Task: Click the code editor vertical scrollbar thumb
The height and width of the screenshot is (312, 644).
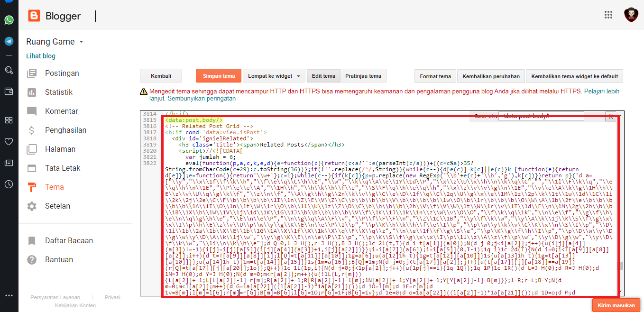Action: (x=621, y=265)
